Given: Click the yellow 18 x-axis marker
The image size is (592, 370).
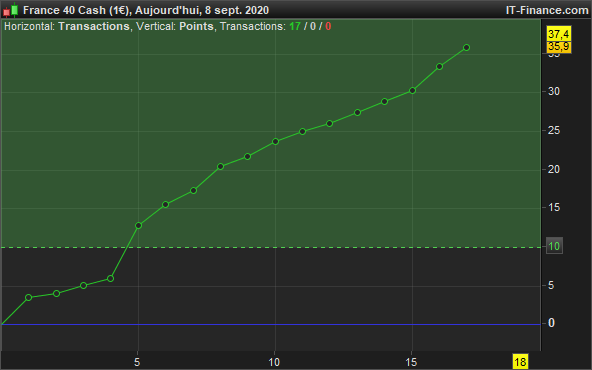Looking at the screenshot, I should (x=520, y=362).
